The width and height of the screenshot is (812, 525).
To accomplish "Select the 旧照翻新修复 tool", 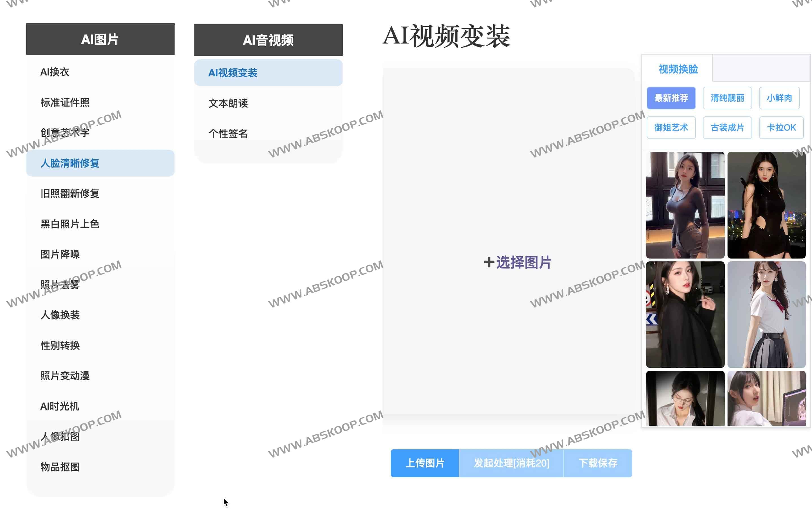I will tap(70, 193).
